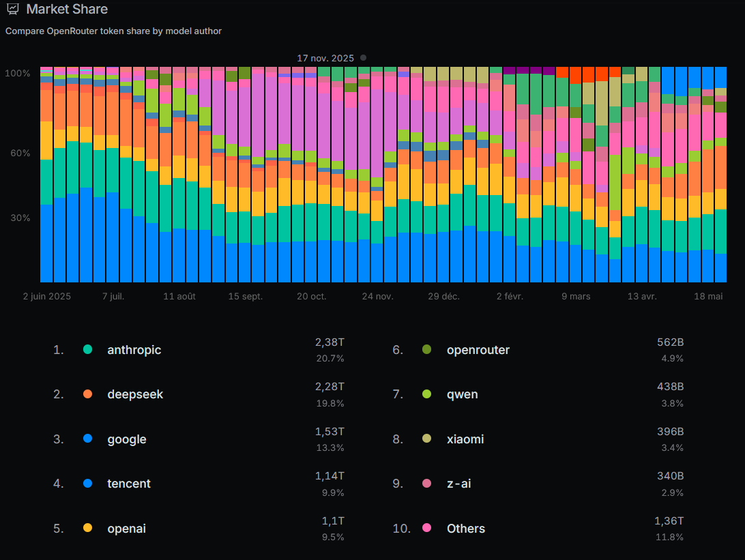Open the openrouter author link
This screenshot has width=745, height=560.
pos(478,350)
